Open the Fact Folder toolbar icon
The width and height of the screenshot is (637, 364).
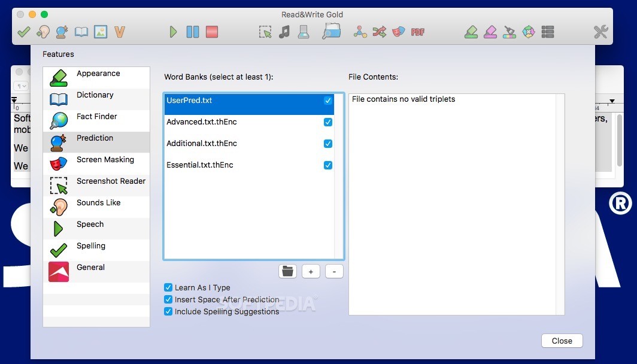332,31
